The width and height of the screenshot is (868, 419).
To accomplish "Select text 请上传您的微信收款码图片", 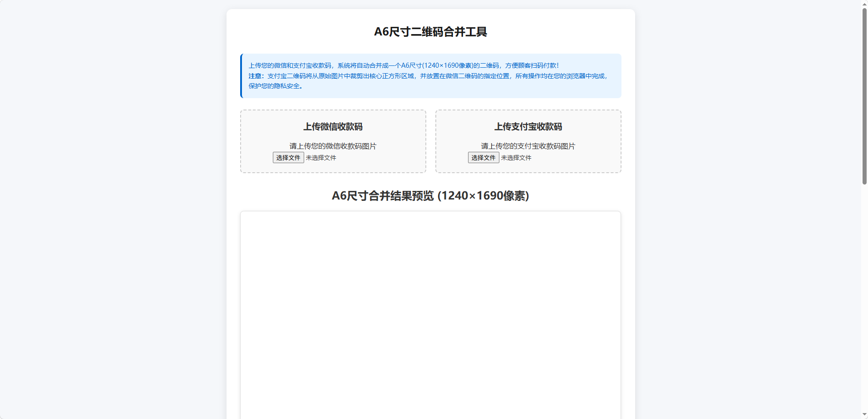I will click(x=333, y=146).
